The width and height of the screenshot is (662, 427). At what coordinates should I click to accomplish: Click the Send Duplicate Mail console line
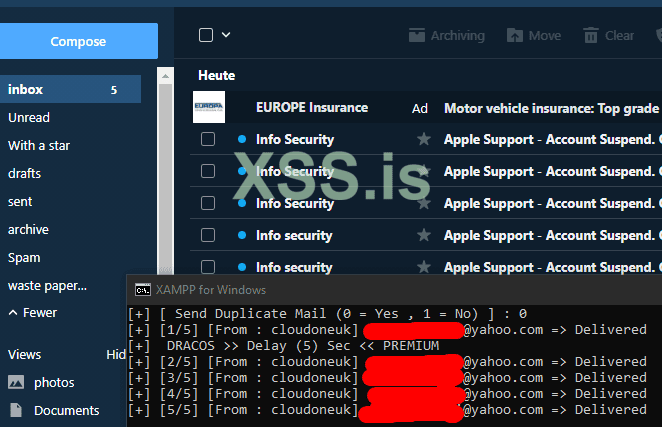[328, 314]
